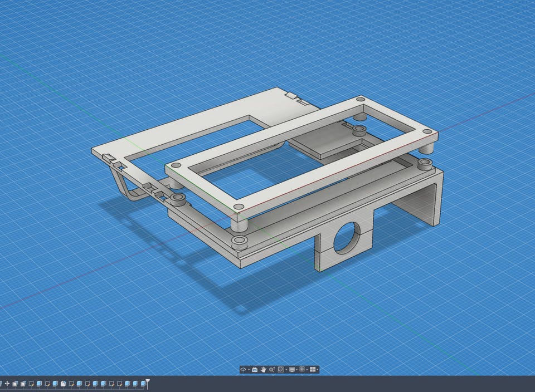Select the first sketch feature in timeline
Image resolution: width=535 pixels, height=392 pixels.
[x=31, y=384]
